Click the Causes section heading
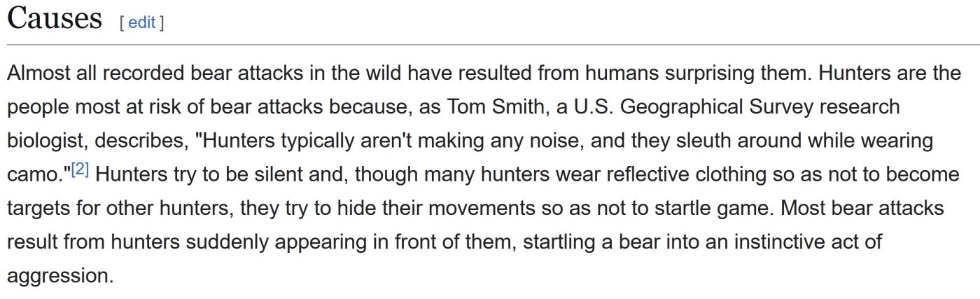The image size is (980, 299). (x=55, y=18)
